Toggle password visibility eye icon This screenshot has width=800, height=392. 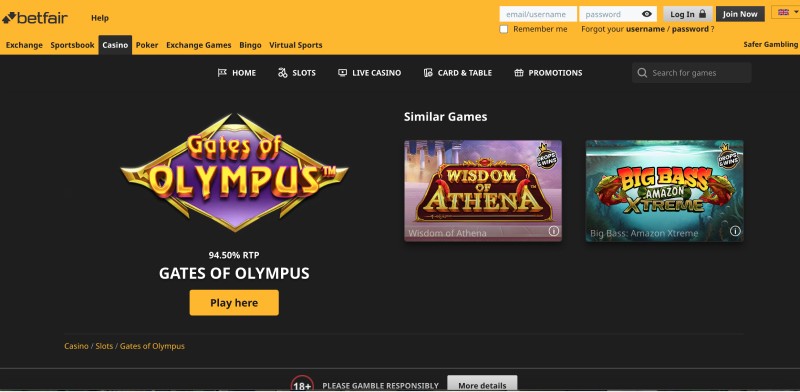click(x=647, y=14)
